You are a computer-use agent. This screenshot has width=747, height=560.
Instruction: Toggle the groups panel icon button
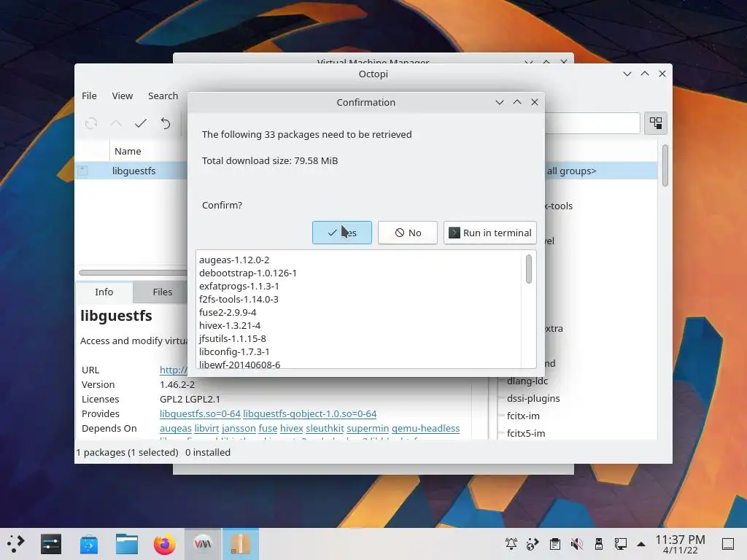click(x=656, y=123)
